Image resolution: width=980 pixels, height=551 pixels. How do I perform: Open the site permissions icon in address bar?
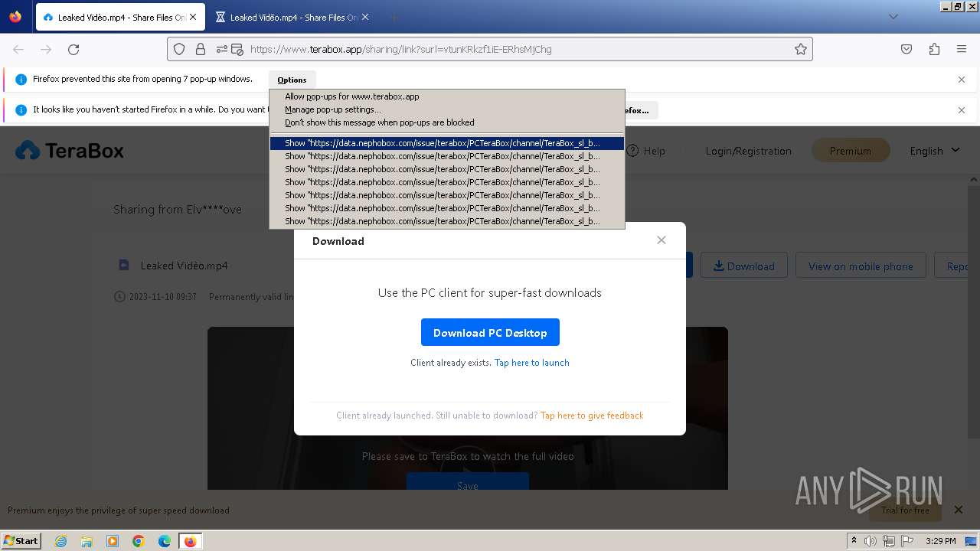[x=221, y=49]
